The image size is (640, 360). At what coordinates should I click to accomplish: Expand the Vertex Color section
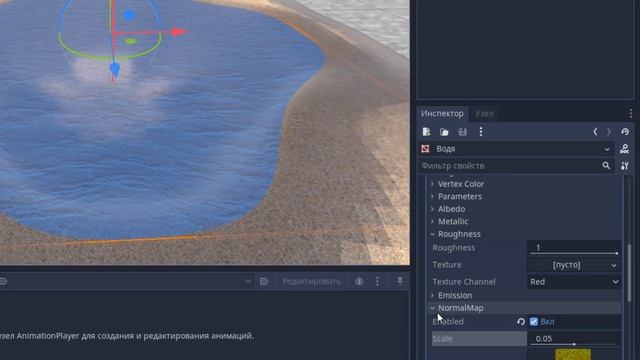click(461, 184)
